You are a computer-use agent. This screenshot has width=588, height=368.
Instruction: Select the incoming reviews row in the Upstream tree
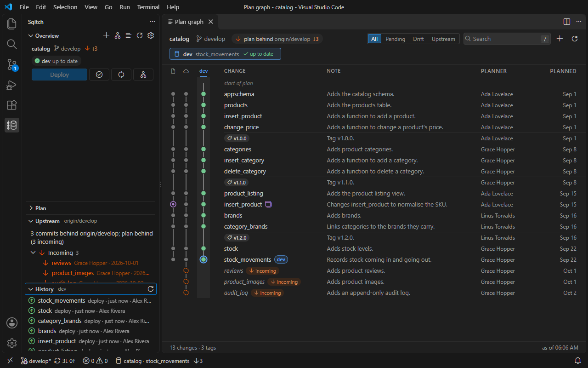tap(90, 263)
